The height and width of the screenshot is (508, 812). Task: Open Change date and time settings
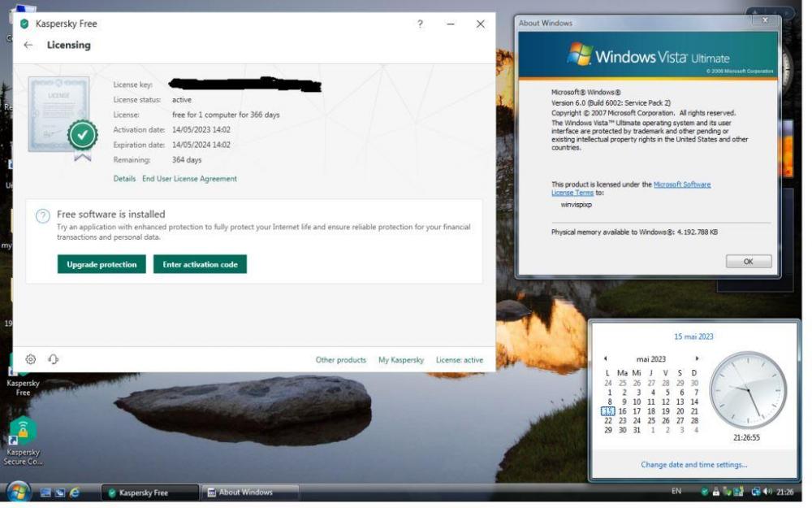(694, 465)
